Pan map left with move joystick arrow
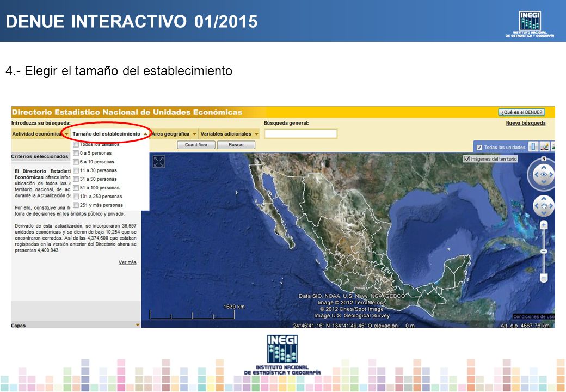Image resolution: width=566 pixels, height=392 pixels. pos(537,206)
